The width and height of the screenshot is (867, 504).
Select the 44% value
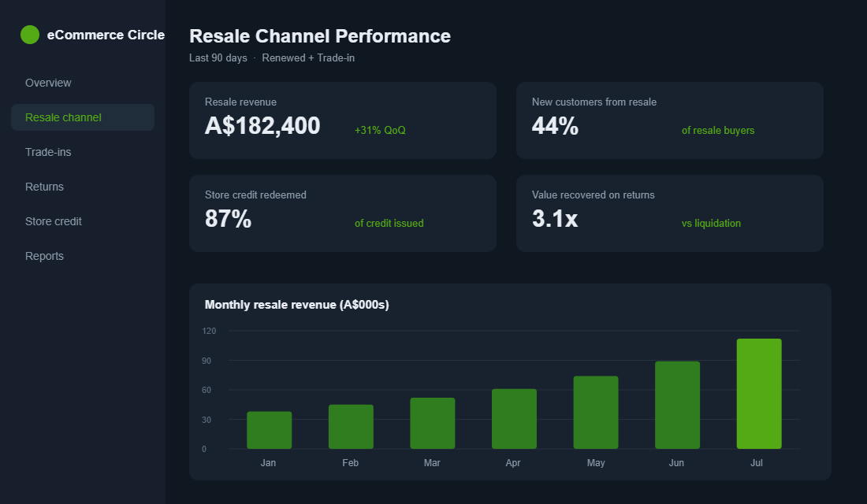click(x=555, y=126)
